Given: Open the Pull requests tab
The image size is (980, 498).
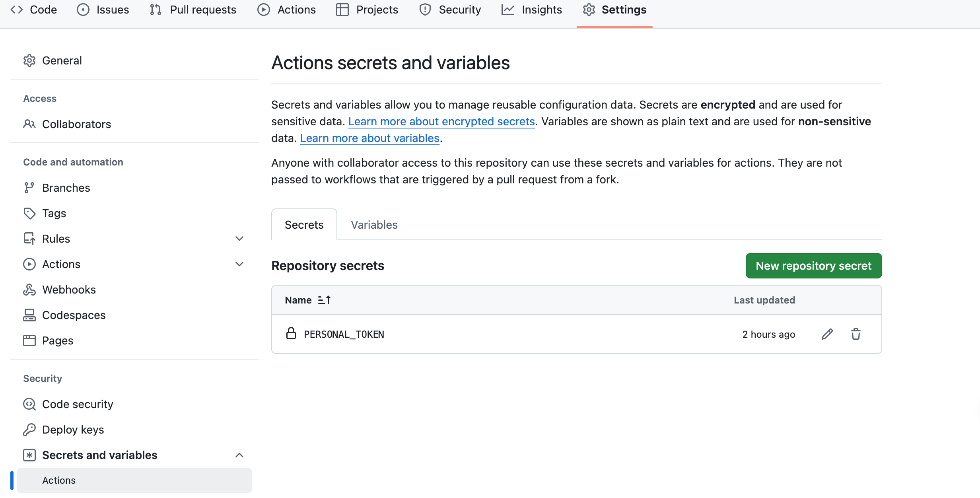Looking at the screenshot, I should point(193,10).
